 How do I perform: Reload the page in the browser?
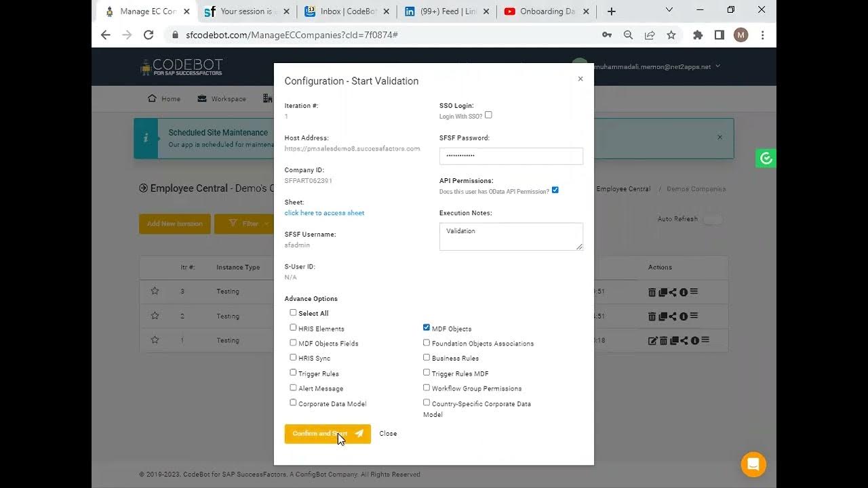coord(149,35)
